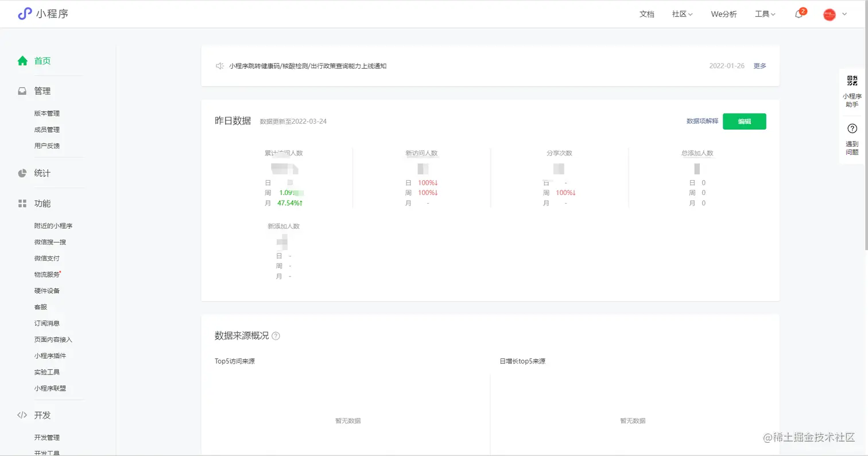Click the inbox icon beside 管理
The width and height of the screenshot is (868, 456).
pos(22,91)
